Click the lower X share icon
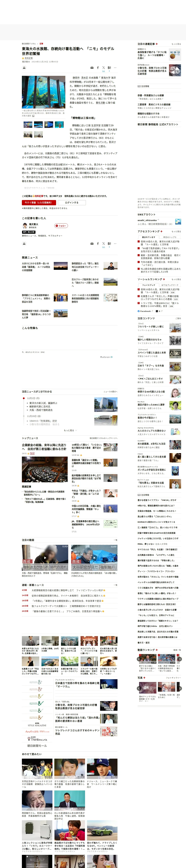The width and height of the screenshot is (186, 868). click(104, 244)
